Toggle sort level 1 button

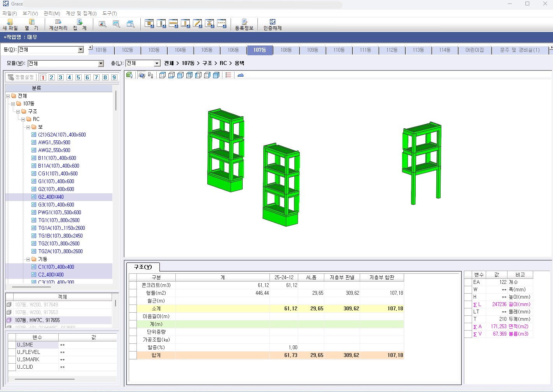coord(43,77)
